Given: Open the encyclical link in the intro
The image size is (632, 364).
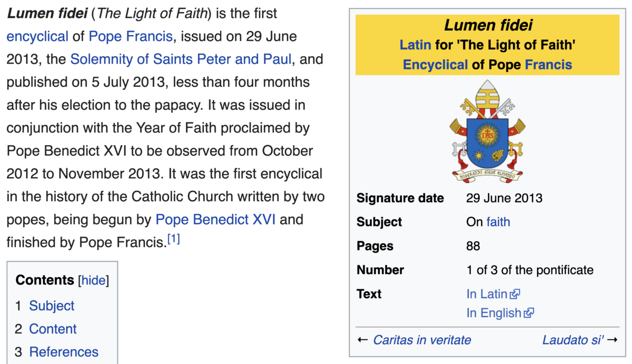Looking at the screenshot, I should [x=37, y=36].
